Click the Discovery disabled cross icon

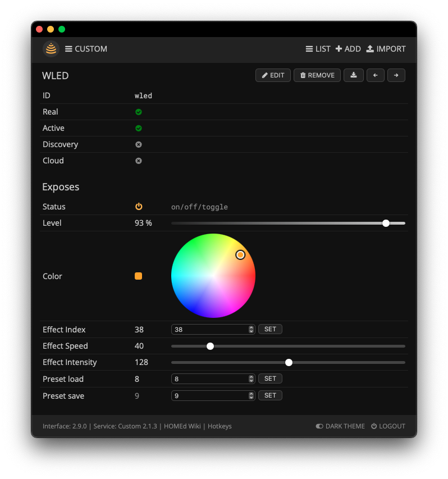[139, 144]
